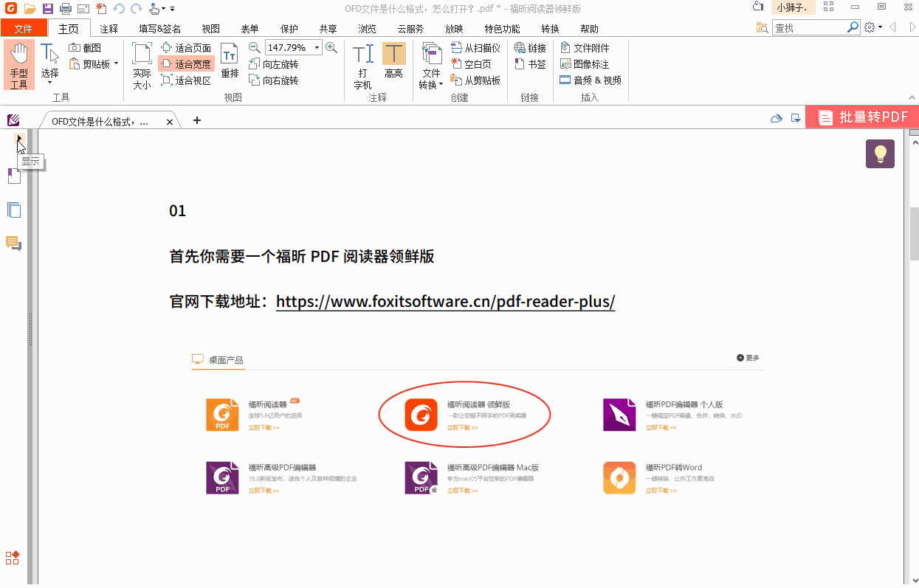Image resolution: width=919 pixels, height=588 pixels.
Task: Open the 文件 menu
Action: (24, 28)
